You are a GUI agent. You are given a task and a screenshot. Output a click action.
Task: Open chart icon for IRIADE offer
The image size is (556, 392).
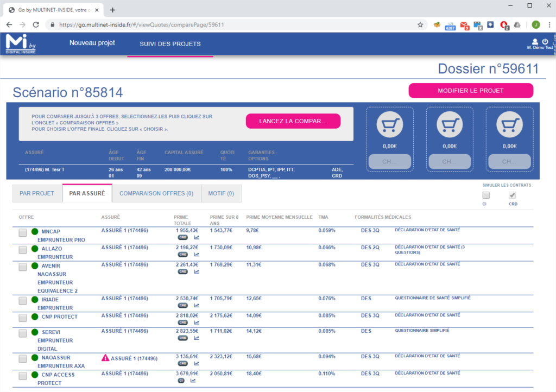[197, 306]
